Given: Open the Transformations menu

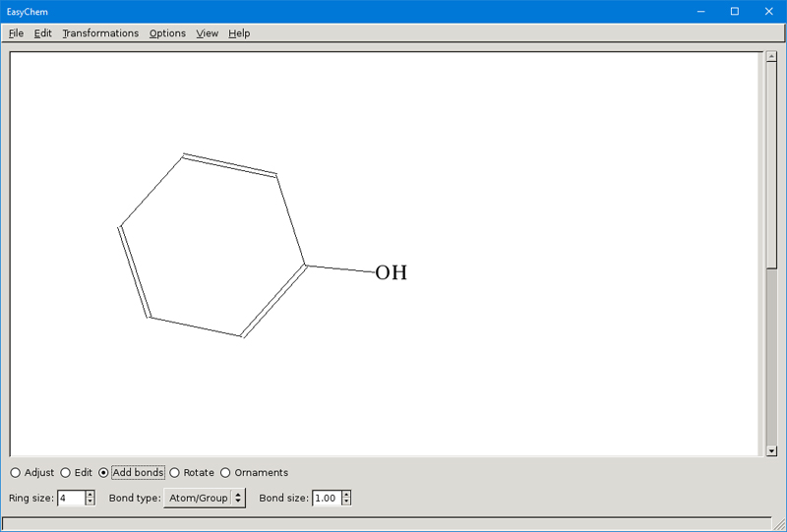Looking at the screenshot, I should click(x=100, y=33).
